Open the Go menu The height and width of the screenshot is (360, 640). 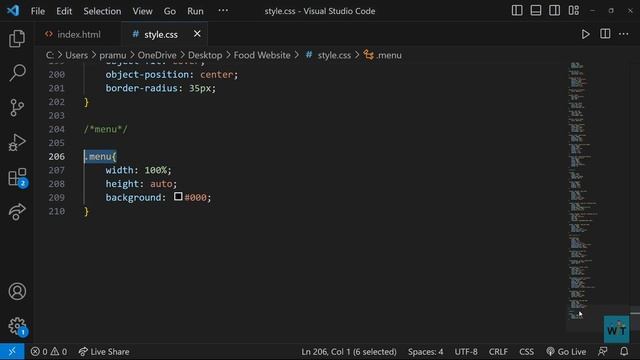pos(169,11)
